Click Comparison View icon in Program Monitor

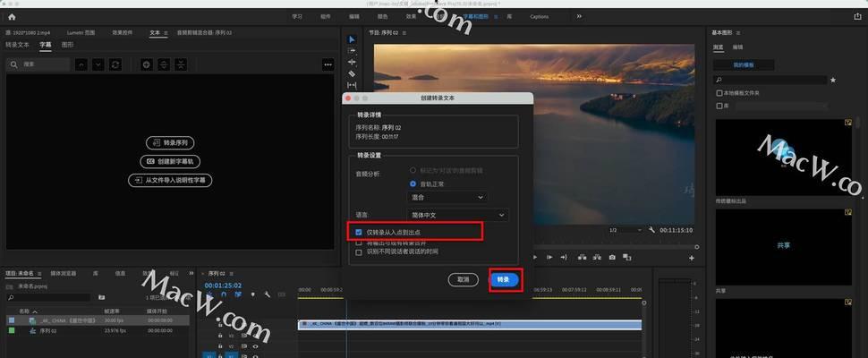pos(627,257)
